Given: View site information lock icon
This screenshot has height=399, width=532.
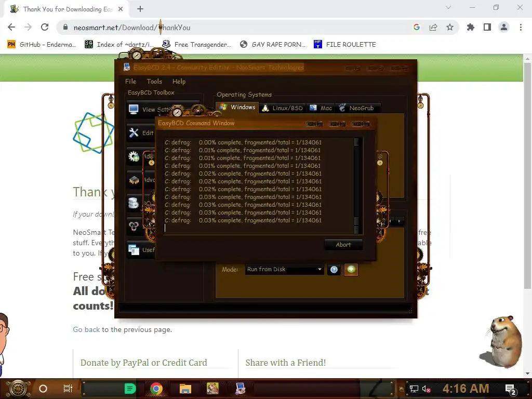Looking at the screenshot, I should click(x=65, y=28).
